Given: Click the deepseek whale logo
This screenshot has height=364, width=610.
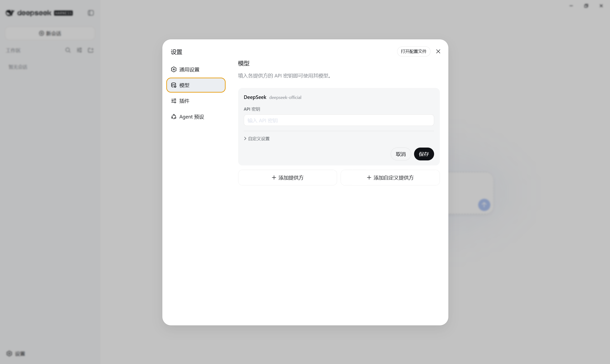Looking at the screenshot, I should coord(10,13).
